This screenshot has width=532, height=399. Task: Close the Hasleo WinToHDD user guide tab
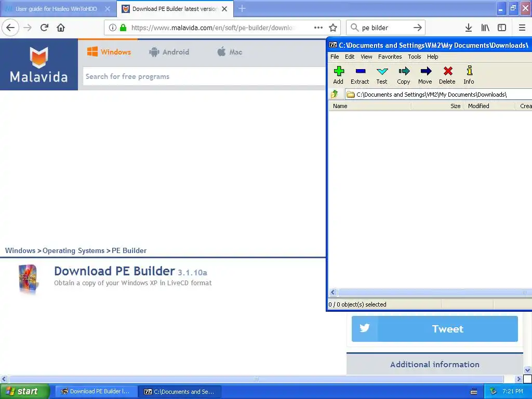click(x=108, y=9)
